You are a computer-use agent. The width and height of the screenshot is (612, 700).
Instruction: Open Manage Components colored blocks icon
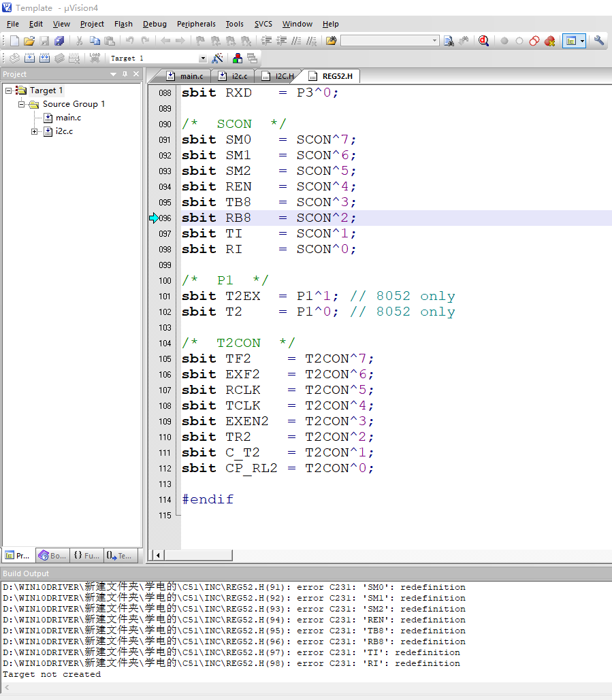pos(238,58)
